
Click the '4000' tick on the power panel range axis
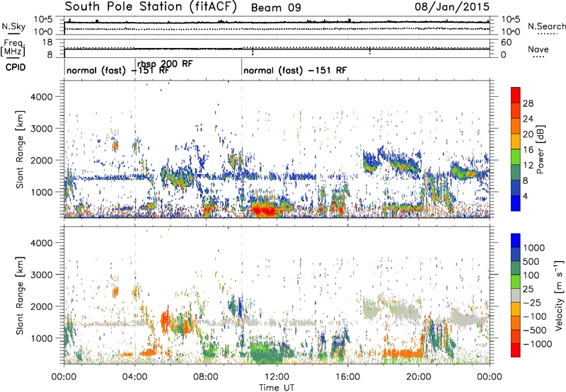42,97
